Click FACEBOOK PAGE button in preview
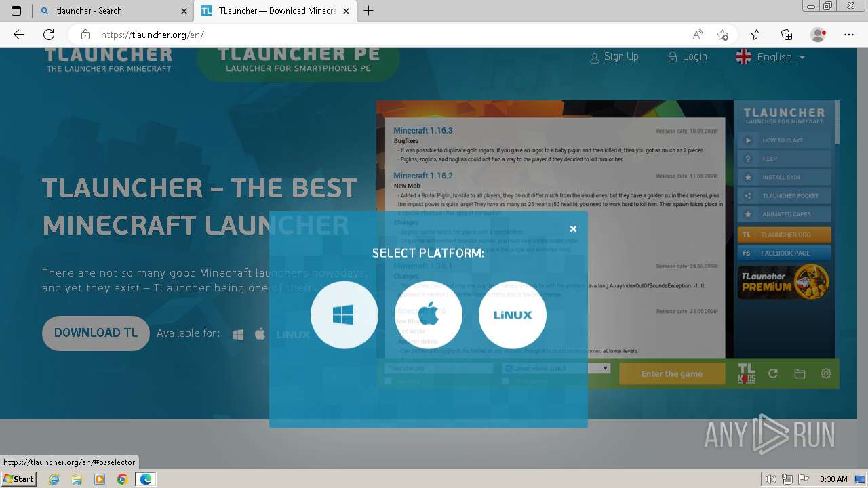Image resolution: width=868 pixels, height=488 pixels. pos(784,253)
